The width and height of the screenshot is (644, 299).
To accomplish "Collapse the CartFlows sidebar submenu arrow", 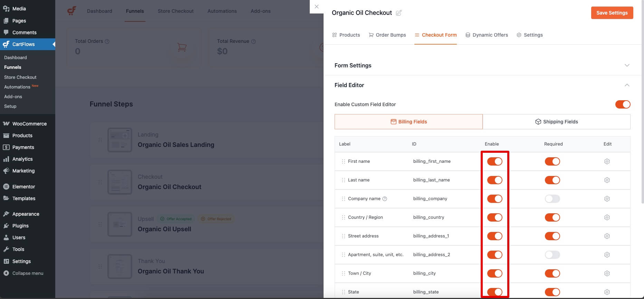I will [54, 44].
